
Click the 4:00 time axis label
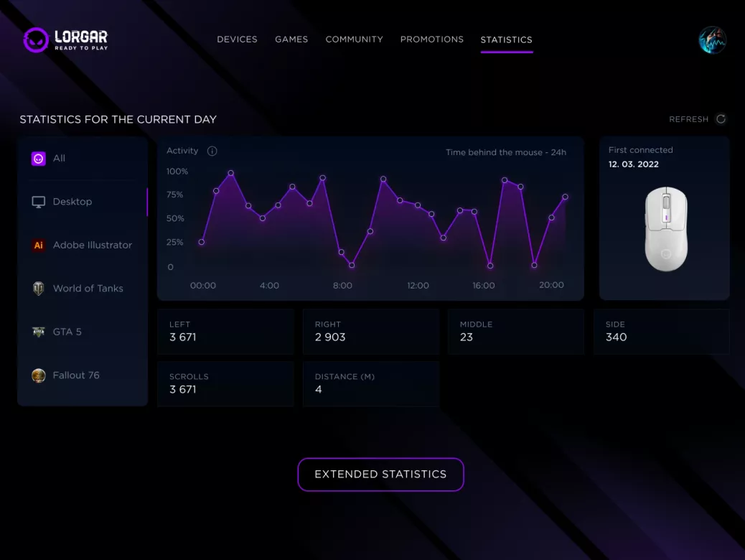click(269, 286)
